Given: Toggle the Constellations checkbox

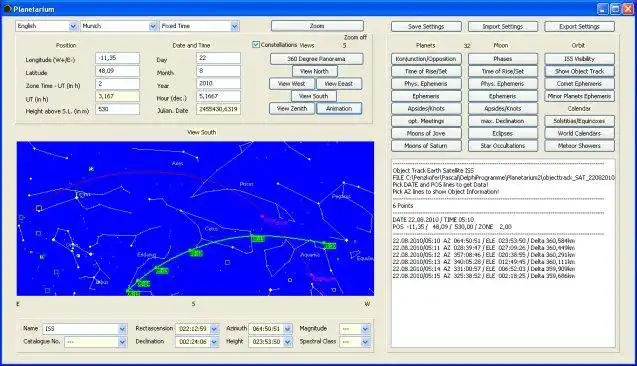Looking at the screenshot, I should click(x=256, y=45).
